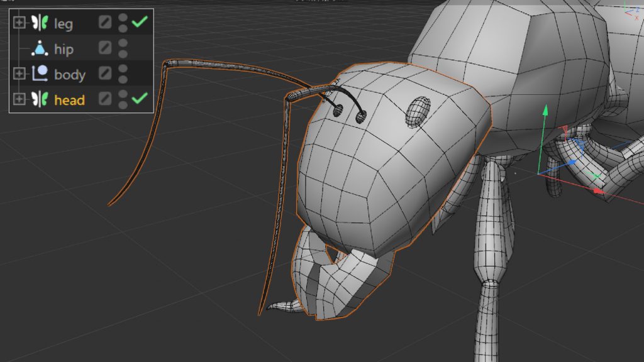This screenshot has height=362, width=644.
Task: Click the hip object's blue polygon icon
Action: point(40,48)
